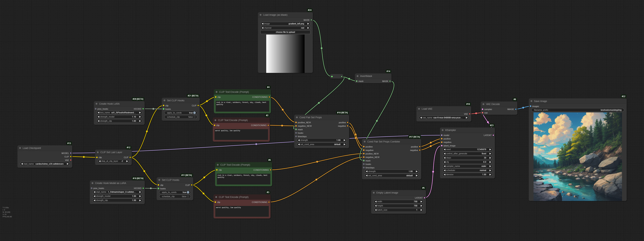The image size is (644, 241).
Task: Click the MODEL output port on Load Checkpoint
Action: 71,153
